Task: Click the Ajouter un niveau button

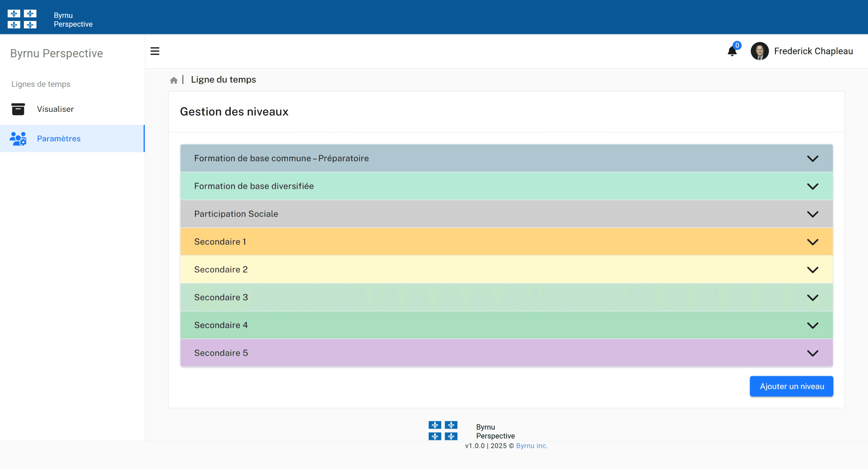Action: coord(791,386)
